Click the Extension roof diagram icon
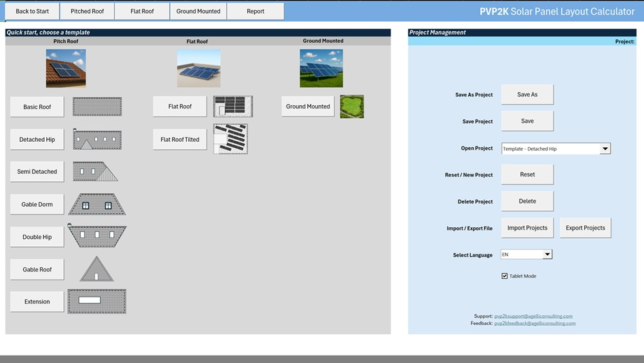 [97, 301]
